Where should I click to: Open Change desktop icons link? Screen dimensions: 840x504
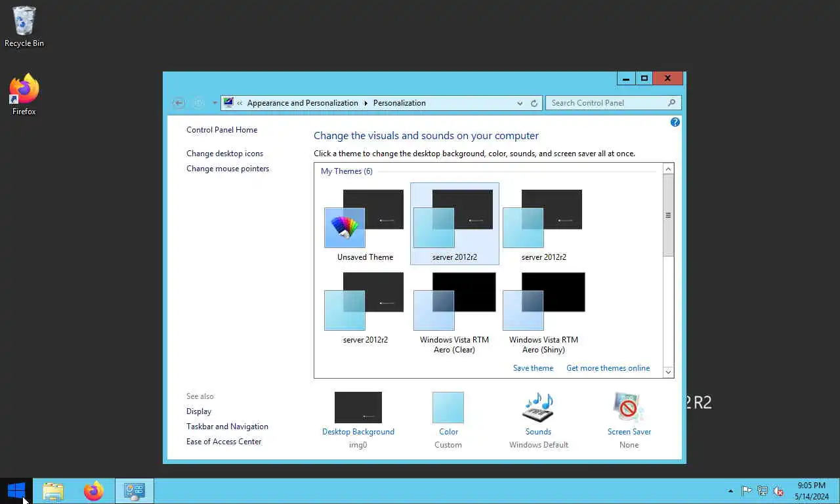(x=224, y=154)
